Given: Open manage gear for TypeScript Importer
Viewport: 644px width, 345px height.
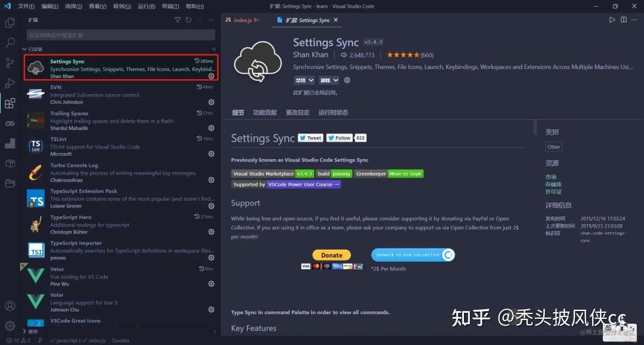Looking at the screenshot, I should point(211,257).
